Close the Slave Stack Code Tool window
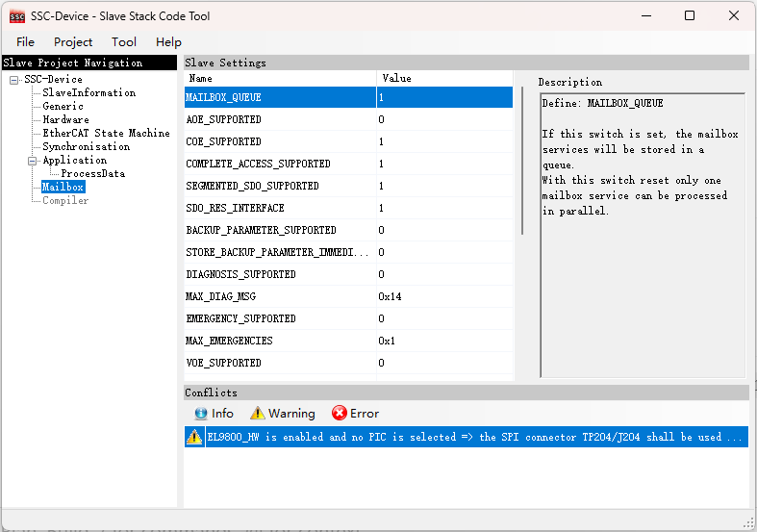This screenshot has height=532, width=757. coord(734,16)
